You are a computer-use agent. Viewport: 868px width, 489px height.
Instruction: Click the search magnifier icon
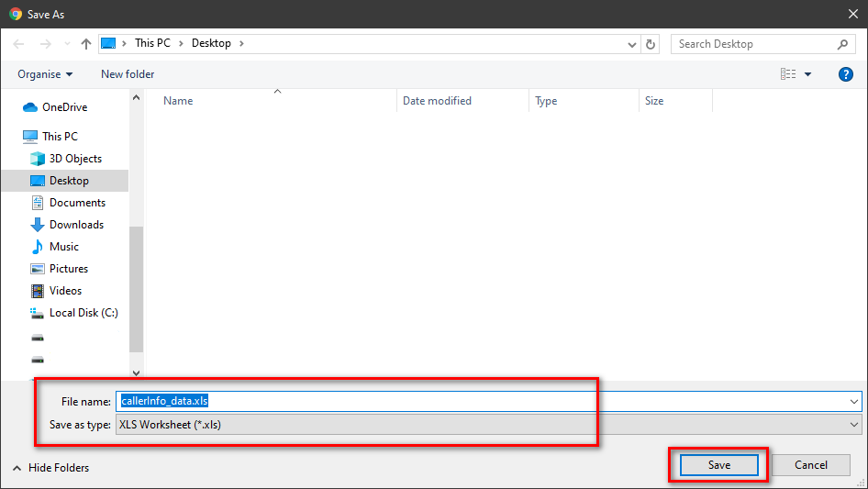tap(842, 44)
